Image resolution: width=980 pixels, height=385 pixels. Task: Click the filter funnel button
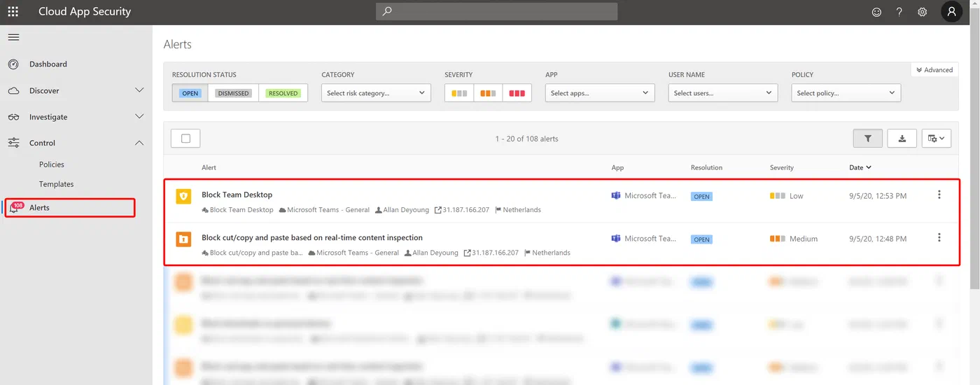tap(868, 139)
